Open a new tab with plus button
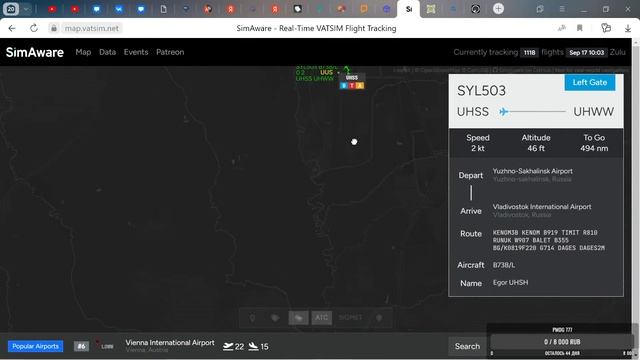 498,9
